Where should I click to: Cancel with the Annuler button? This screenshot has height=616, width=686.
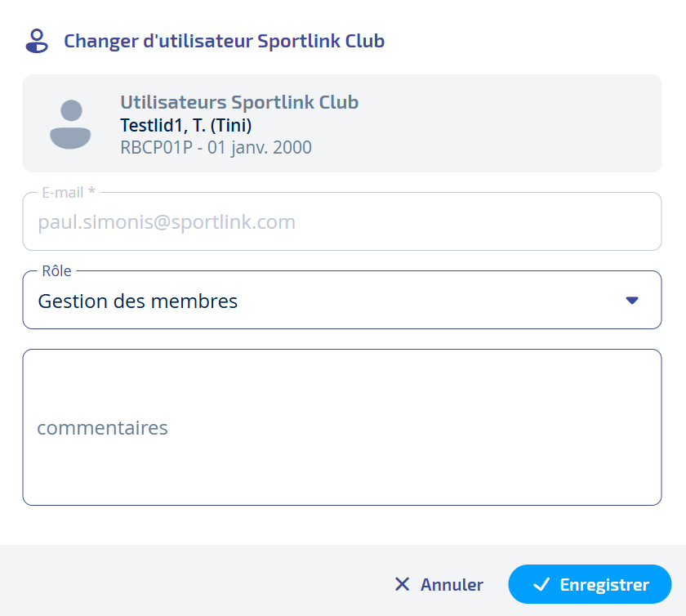click(x=439, y=584)
